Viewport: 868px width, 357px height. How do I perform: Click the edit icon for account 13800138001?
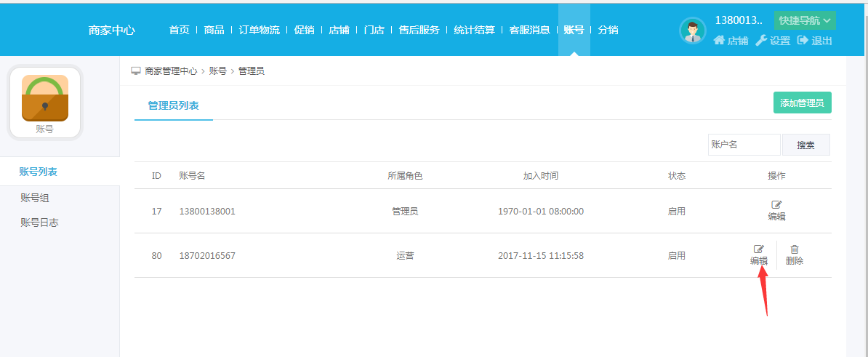pos(776,205)
